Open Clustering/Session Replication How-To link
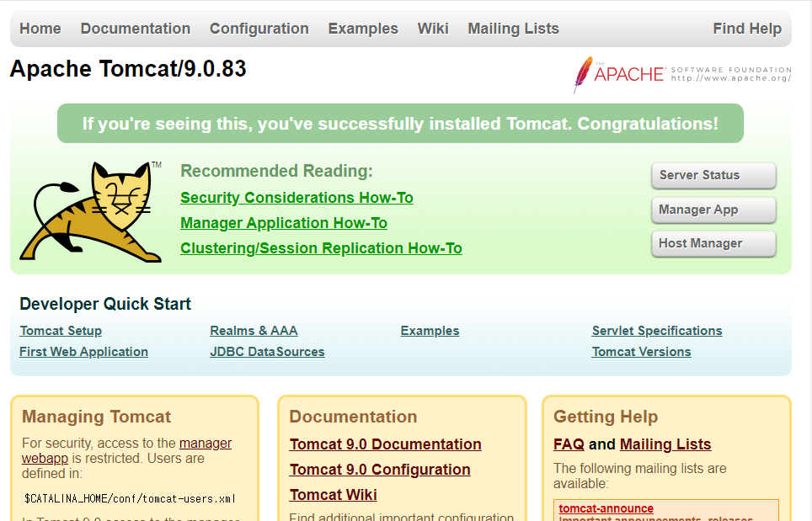 [321, 248]
